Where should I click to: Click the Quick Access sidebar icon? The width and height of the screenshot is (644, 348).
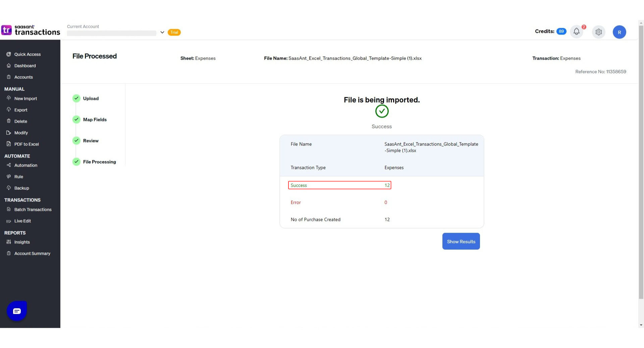9,54
